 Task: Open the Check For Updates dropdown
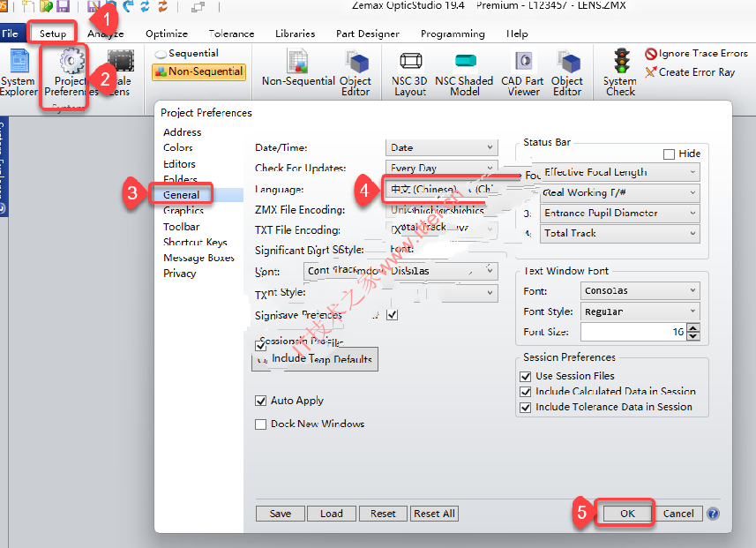(x=441, y=169)
